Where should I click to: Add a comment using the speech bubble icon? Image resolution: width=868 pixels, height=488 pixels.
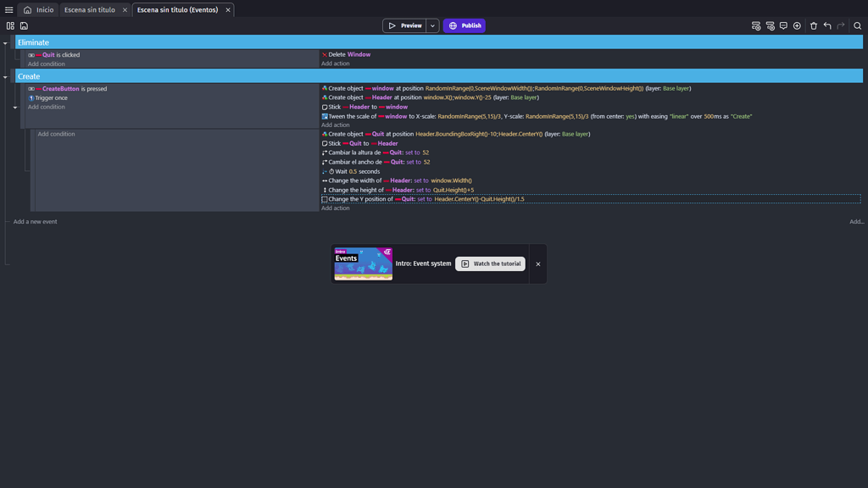pos(784,25)
